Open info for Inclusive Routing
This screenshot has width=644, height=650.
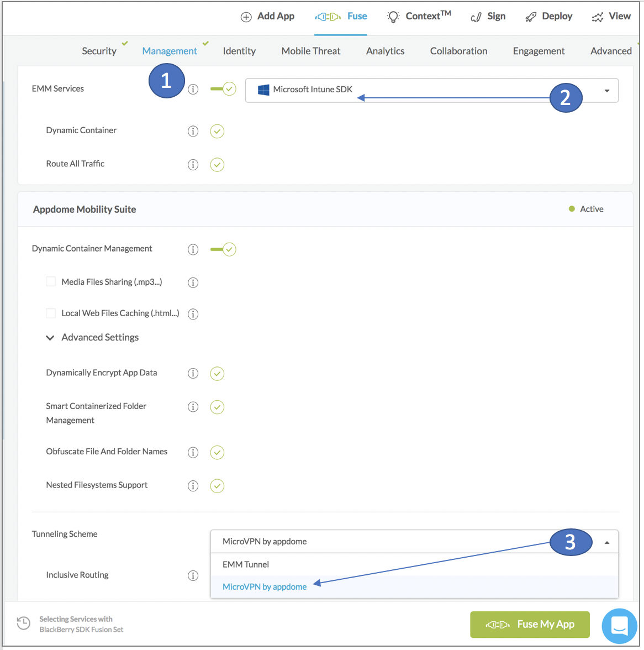click(193, 575)
